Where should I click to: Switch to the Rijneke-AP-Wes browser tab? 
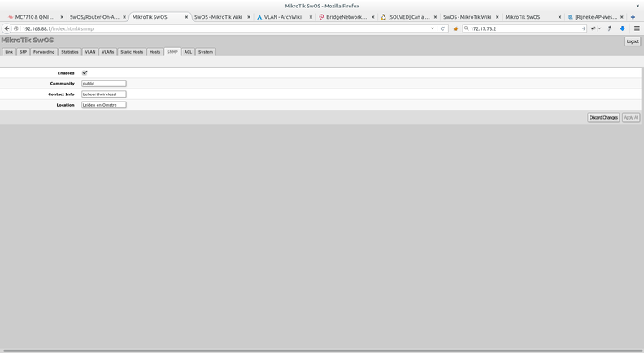[595, 17]
